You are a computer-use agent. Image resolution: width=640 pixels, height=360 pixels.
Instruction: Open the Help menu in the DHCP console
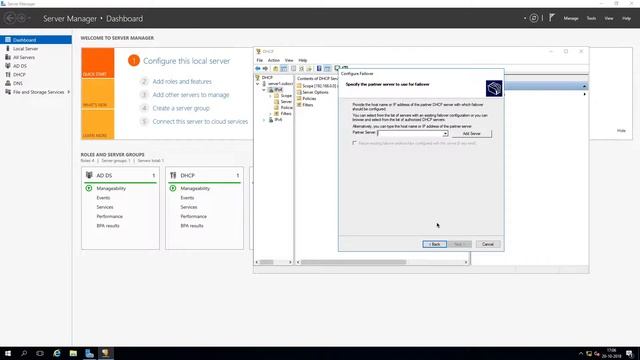(302, 60)
